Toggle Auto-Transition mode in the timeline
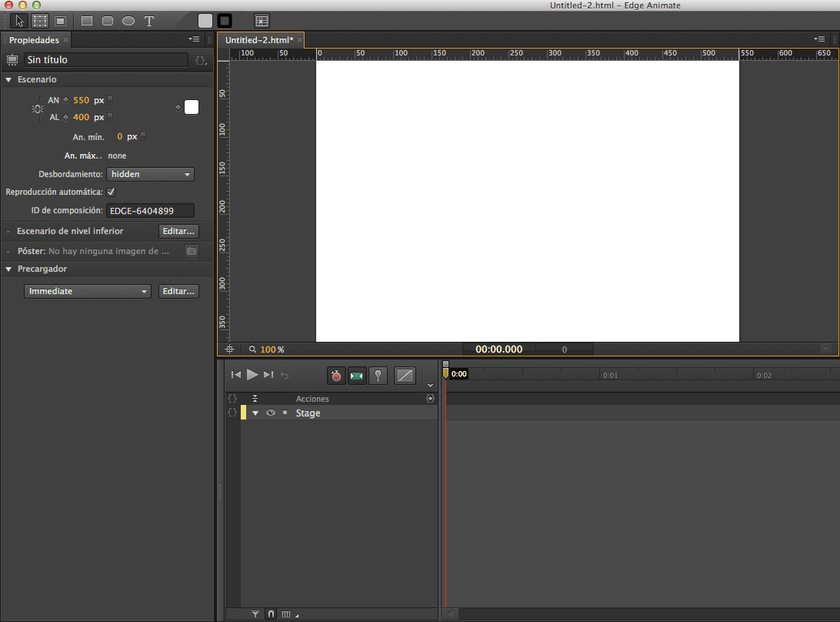Image resolution: width=840 pixels, height=622 pixels. 356,376
